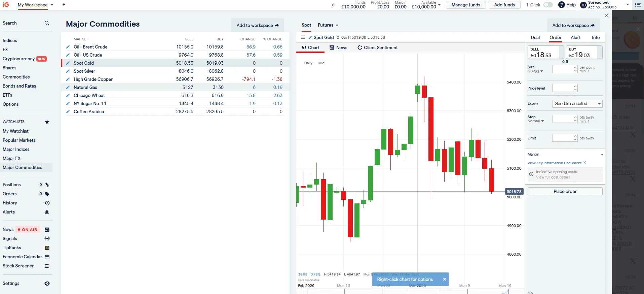Click the News newspaper icon in sidebar
The width and height of the screenshot is (644, 294).
47,230
